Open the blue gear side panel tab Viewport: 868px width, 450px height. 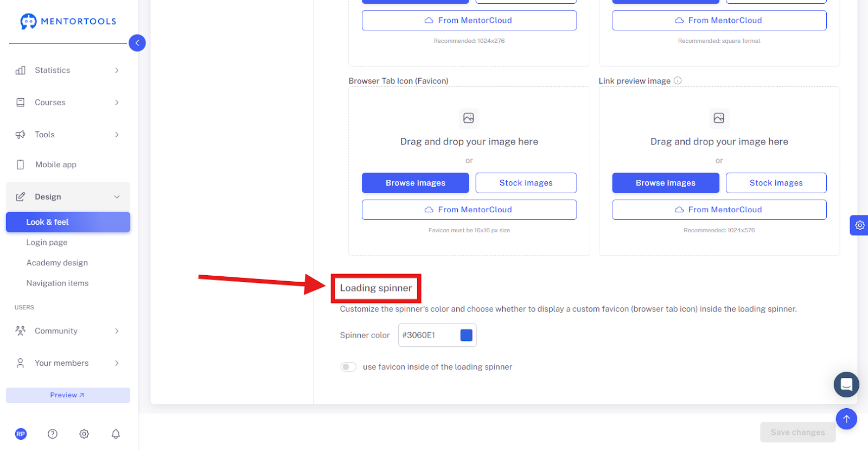pos(859,225)
